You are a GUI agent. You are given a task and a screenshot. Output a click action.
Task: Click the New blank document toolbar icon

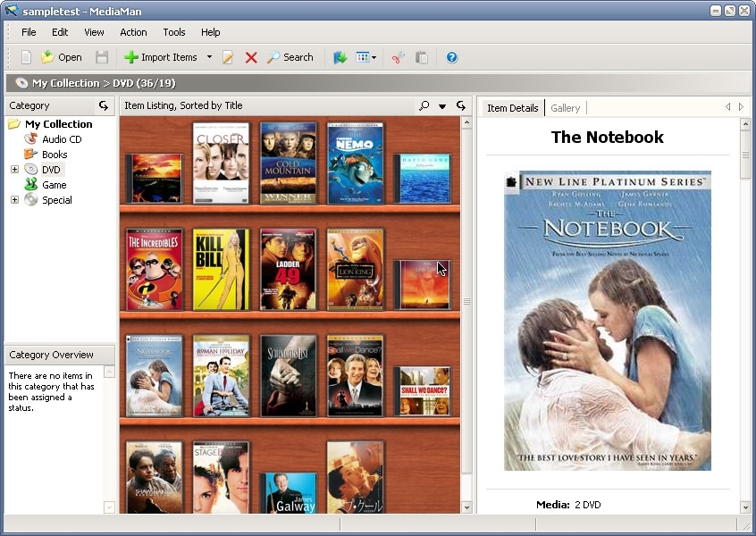click(x=26, y=57)
